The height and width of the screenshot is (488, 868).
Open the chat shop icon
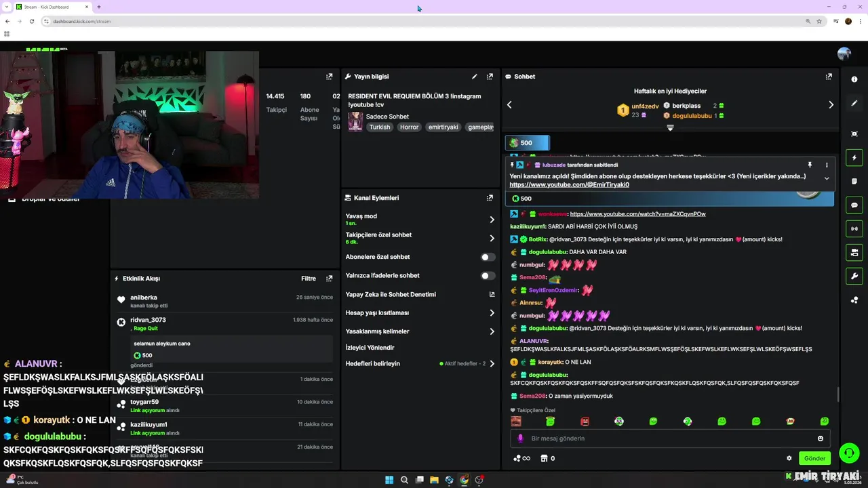(544, 458)
